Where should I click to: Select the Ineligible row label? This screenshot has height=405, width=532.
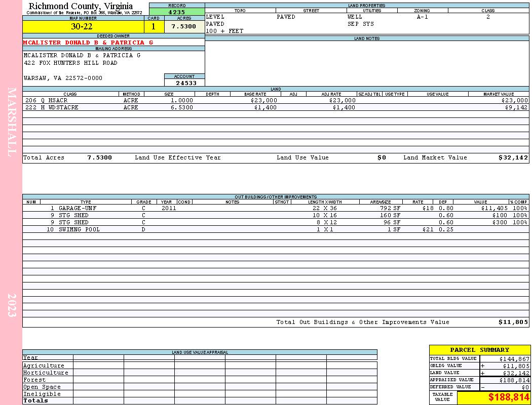42,394
